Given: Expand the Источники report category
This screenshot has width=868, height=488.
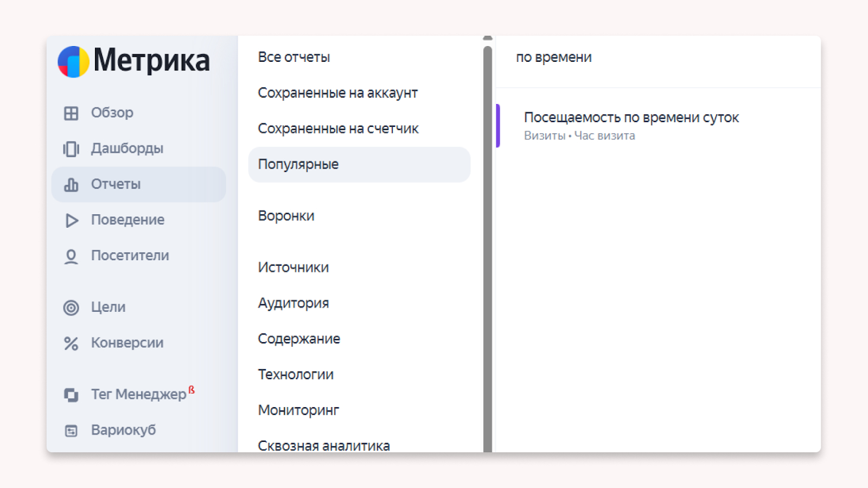Looking at the screenshot, I should pyautogui.click(x=293, y=267).
